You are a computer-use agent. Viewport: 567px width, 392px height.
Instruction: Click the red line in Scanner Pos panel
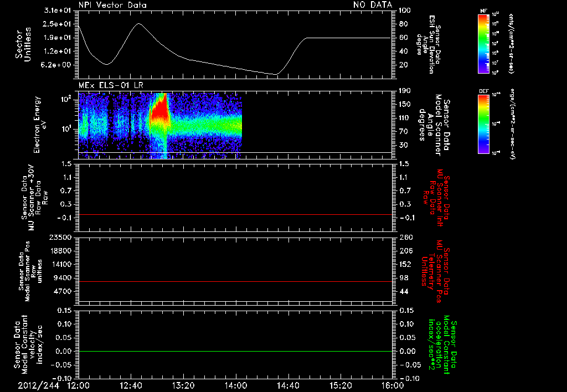click(x=235, y=281)
